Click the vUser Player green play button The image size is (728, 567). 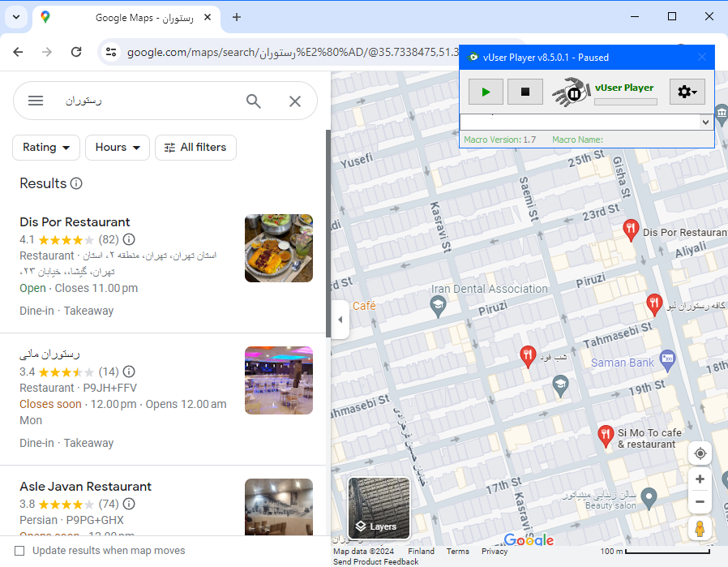point(486,92)
